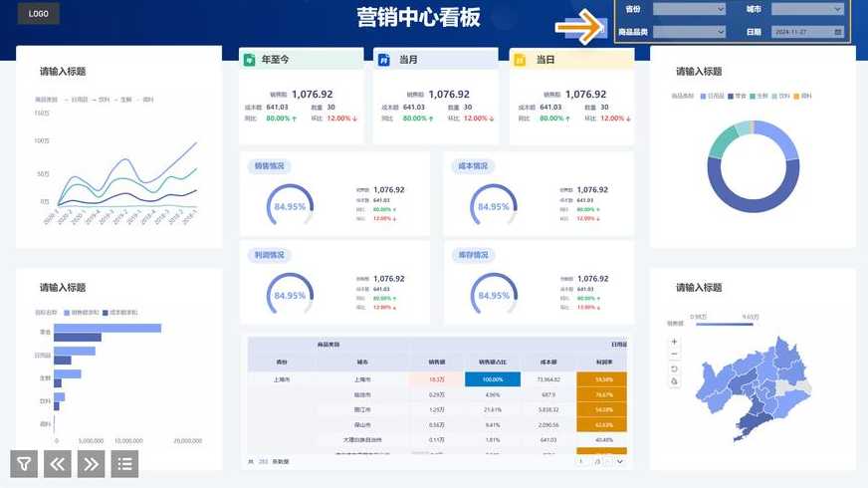Open the 省份 dropdown

(x=689, y=9)
